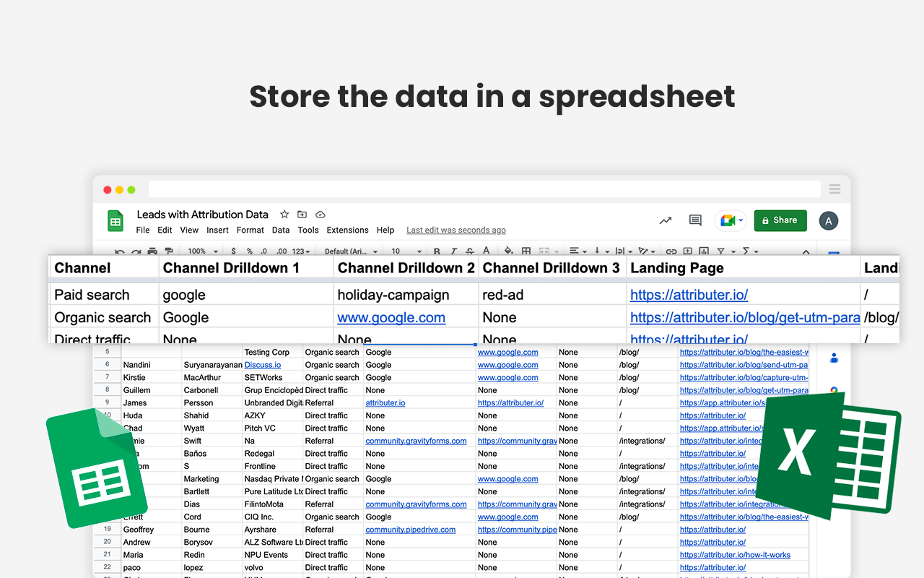This screenshot has height=578, width=924.
Task: Click the Decrease decimal places icon
Action: (263, 251)
